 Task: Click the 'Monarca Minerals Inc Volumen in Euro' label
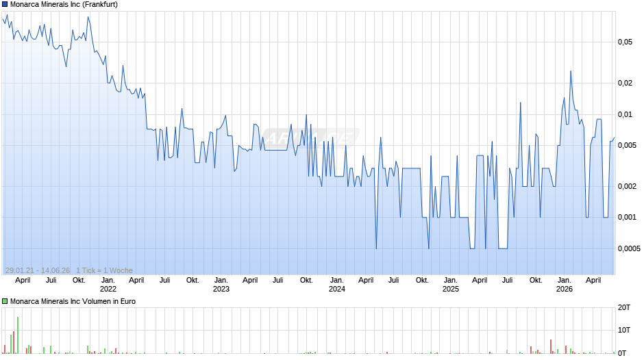tap(73, 301)
